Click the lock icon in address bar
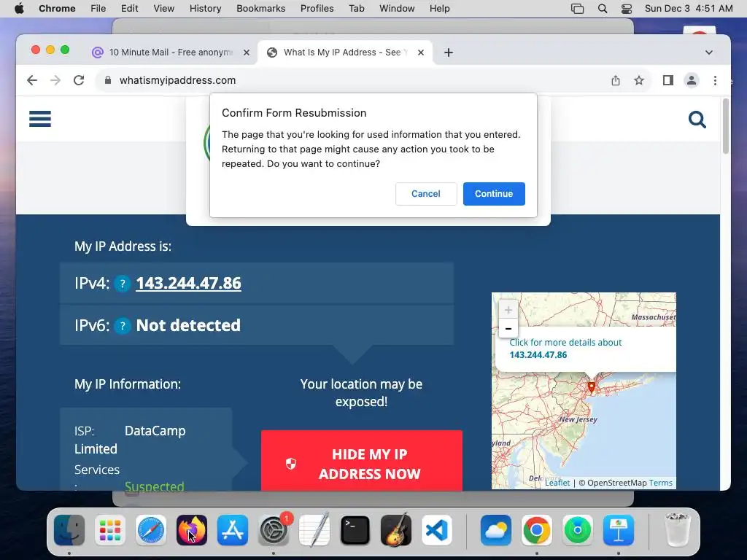The image size is (747, 560). [108, 80]
